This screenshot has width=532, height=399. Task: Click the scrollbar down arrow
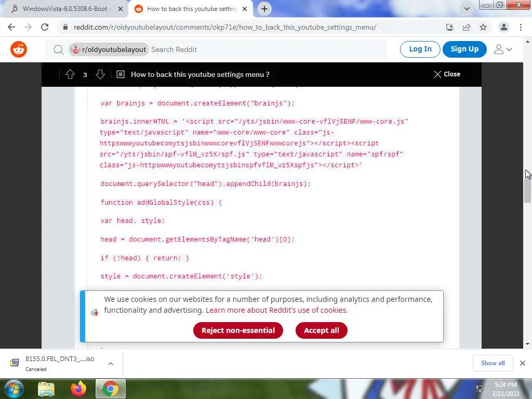[528, 344]
